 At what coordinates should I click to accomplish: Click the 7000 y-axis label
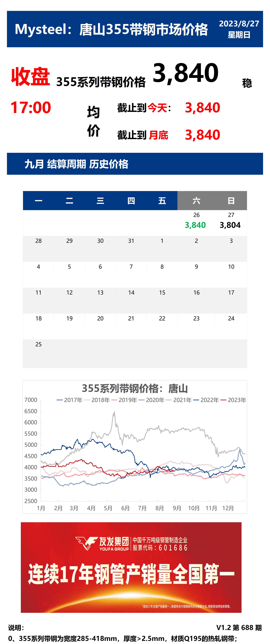pos(31,400)
